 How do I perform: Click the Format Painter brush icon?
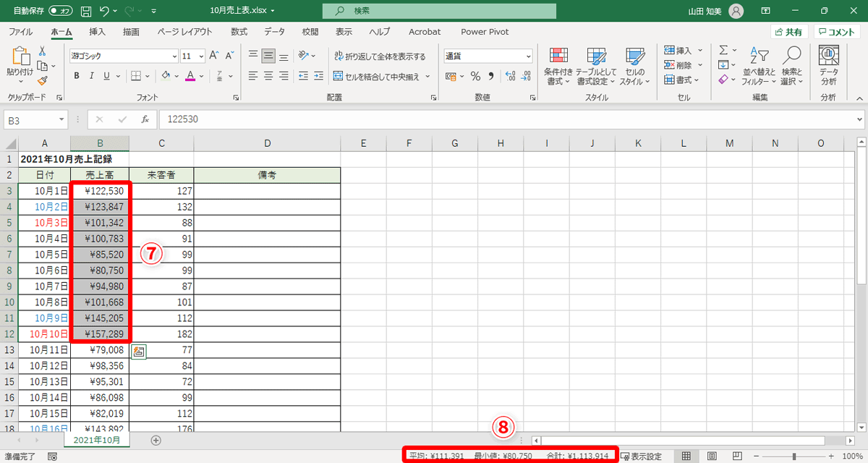[42, 80]
